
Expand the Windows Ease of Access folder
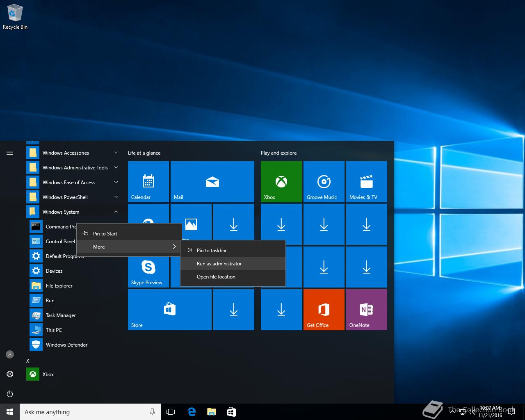(x=74, y=183)
